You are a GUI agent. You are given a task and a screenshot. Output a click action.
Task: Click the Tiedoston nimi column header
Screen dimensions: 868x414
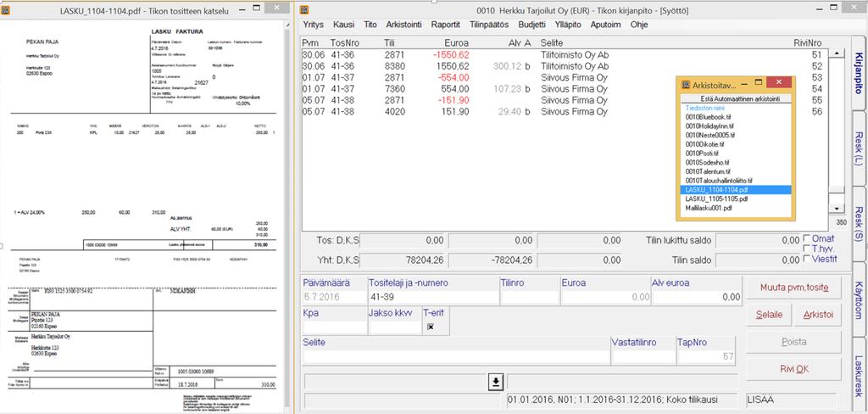[704, 109]
